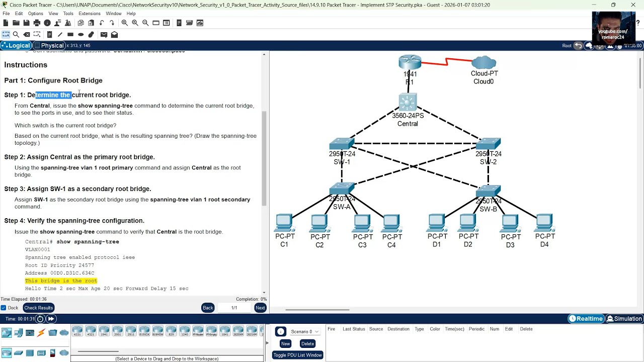
Task: Click the Open file folder icon
Action: [x=16, y=23]
